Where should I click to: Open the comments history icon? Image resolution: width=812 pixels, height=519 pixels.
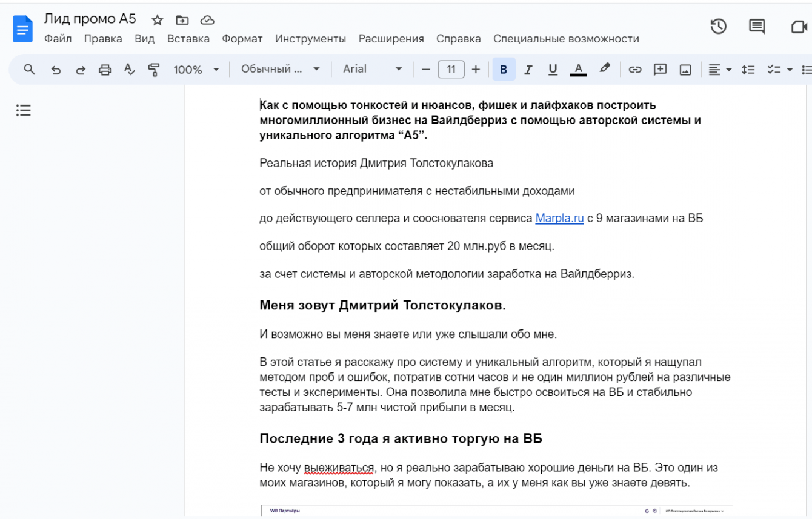click(756, 26)
